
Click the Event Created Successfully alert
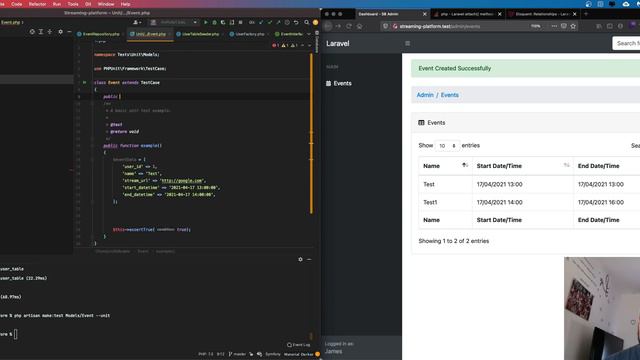point(525,69)
